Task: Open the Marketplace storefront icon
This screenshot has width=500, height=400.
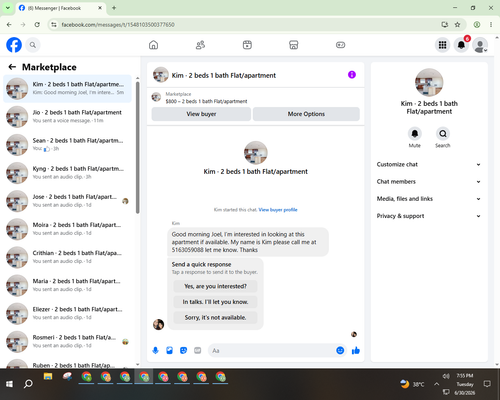Action: coord(294,45)
